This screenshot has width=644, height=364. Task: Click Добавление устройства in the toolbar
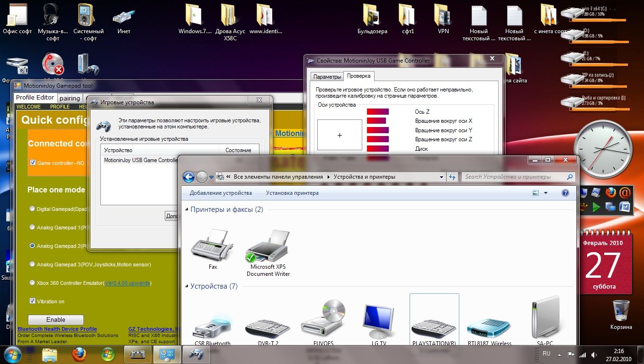click(x=221, y=193)
